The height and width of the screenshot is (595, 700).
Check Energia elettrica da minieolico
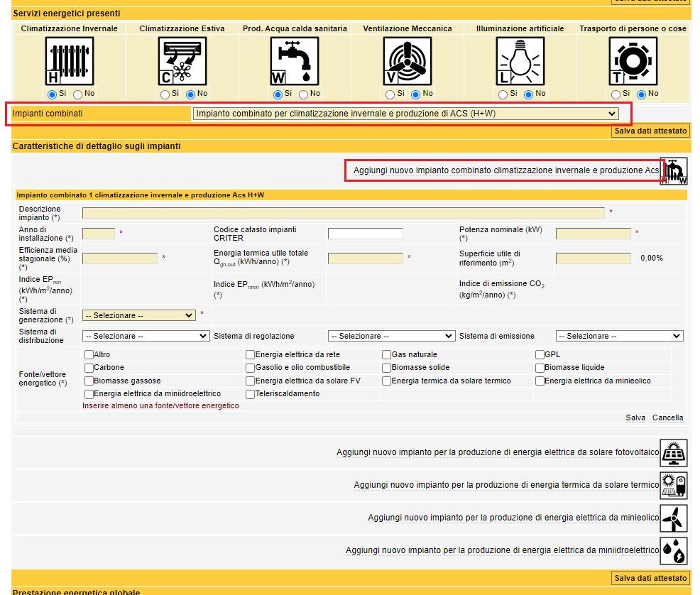(540, 381)
